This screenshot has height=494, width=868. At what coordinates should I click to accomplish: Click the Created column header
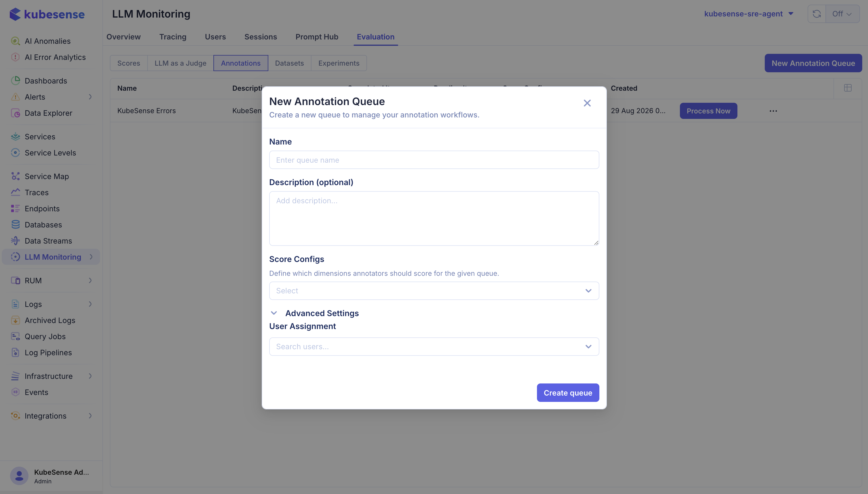coord(624,88)
